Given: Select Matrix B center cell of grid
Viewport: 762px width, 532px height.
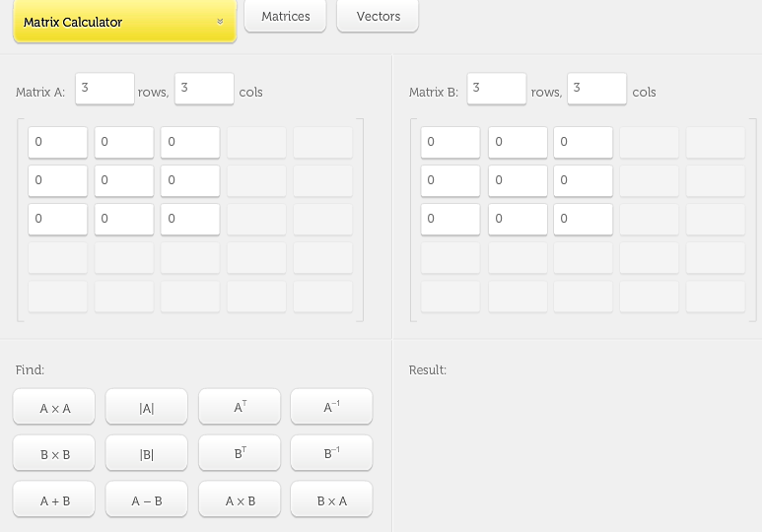Looking at the screenshot, I should click(518, 180).
